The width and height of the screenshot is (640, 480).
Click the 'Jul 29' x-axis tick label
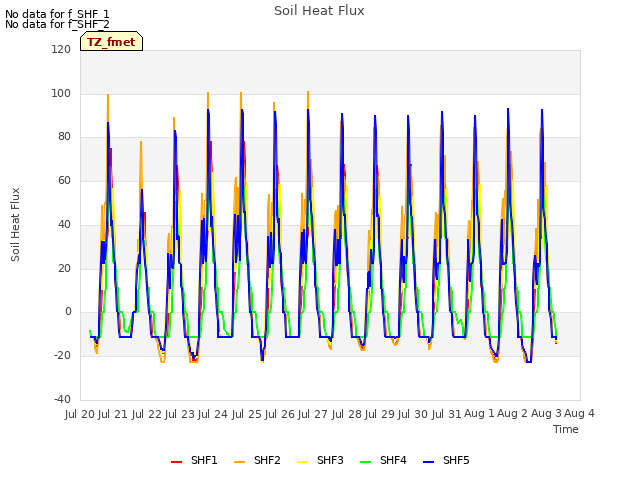(x=380, y=414)
